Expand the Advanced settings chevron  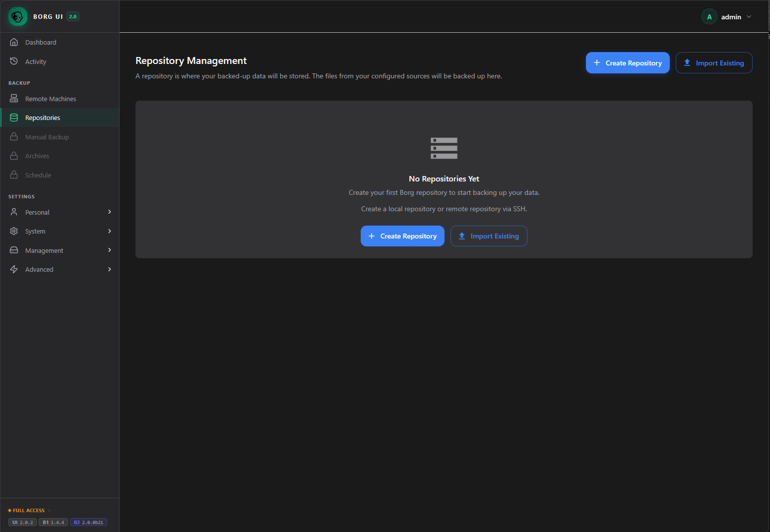click(109, 269)
